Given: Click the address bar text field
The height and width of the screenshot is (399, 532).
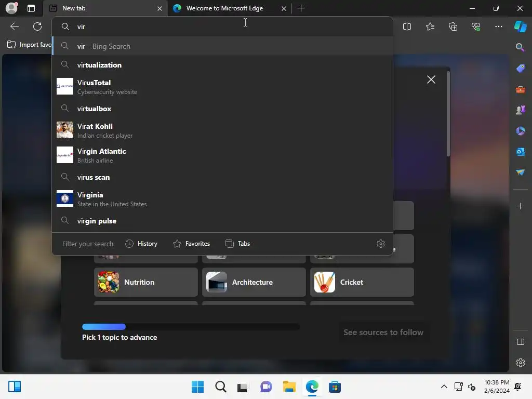Looking at the screenshot, I should pyautogui.click(x=222, y=26).
